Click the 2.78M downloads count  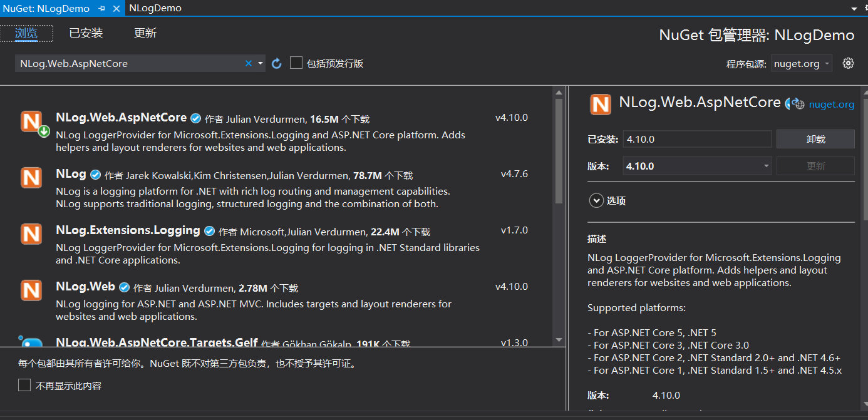[253, 288]
